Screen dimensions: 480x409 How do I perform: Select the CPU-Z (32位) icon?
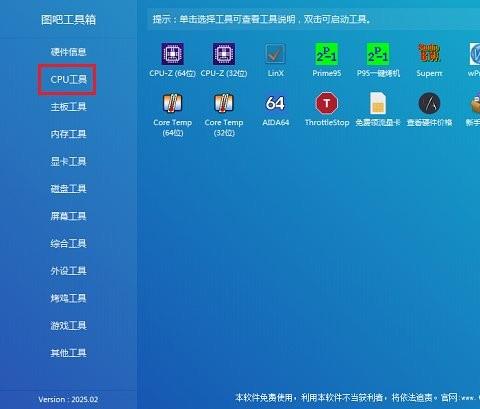pyautogui.click(x=224, y=54)
